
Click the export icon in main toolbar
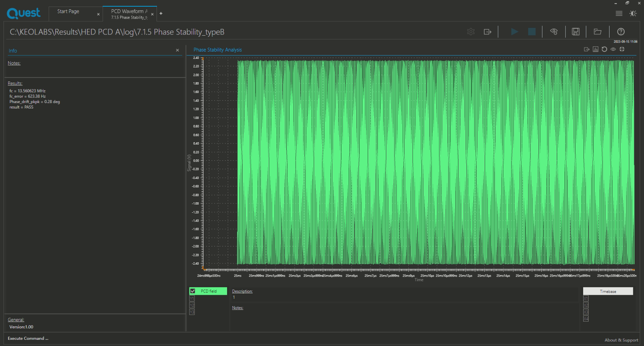[487, 32]
